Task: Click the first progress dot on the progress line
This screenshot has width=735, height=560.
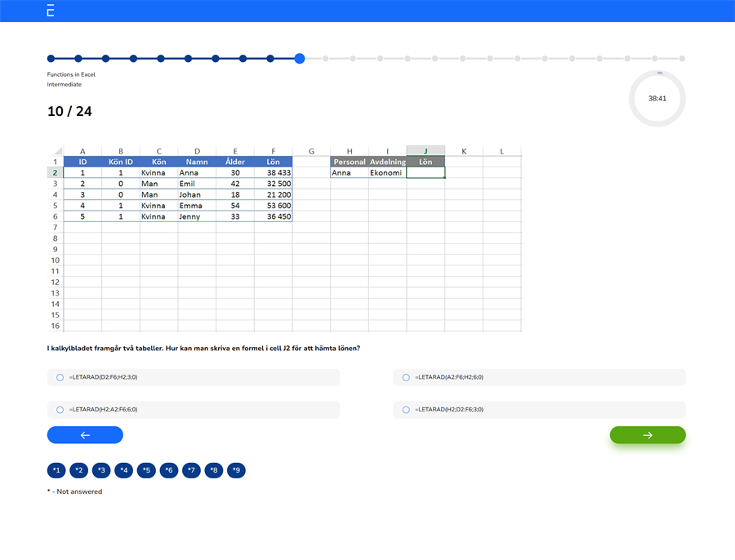Action: point(51,58)
